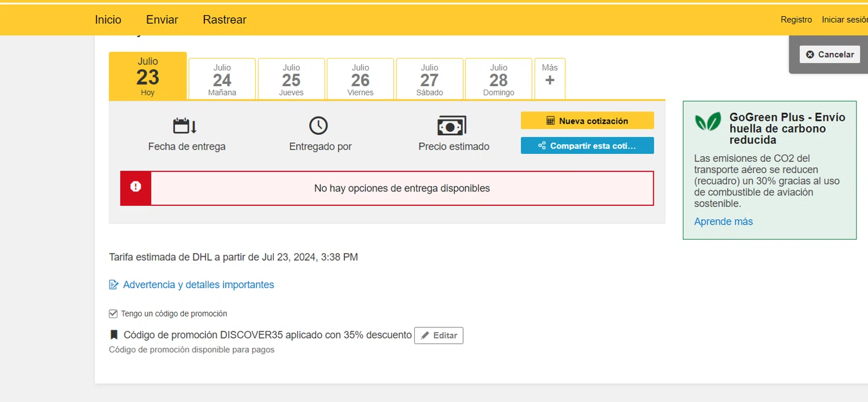Select the Julio 23 Hoy tab
This screenshot has width=868, height=402.
click(148, 76)
